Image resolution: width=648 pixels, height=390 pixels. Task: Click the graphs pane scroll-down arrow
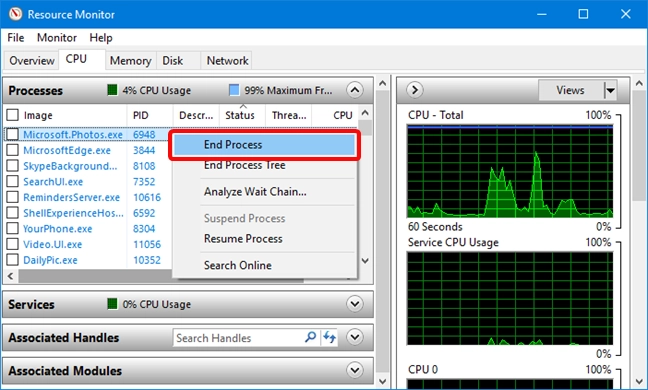(639, 381)
